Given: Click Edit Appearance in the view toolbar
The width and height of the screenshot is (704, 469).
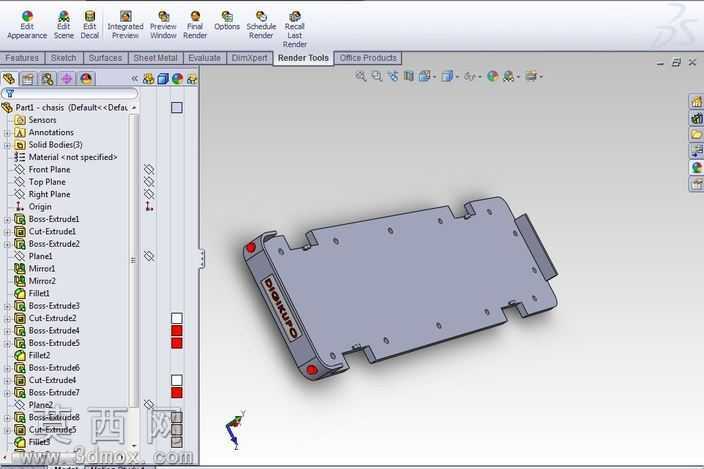Looking at the screenshot, I should coord(493,76).
